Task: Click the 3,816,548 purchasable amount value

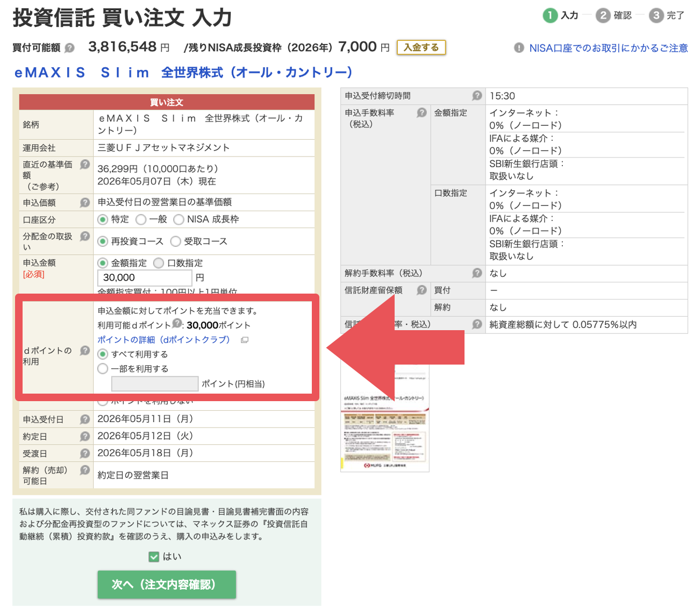Action: click(123, 47)
